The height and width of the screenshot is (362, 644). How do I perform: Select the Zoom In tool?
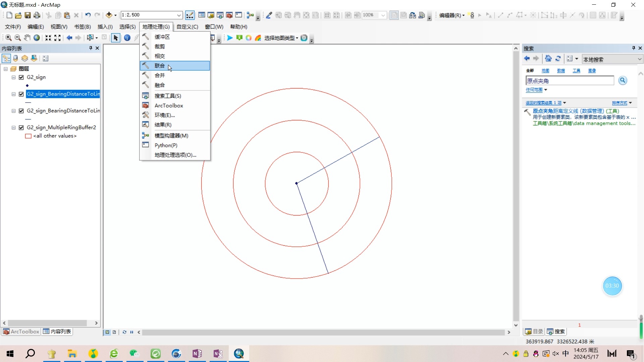pyautogui.click(x=8, y=38)
